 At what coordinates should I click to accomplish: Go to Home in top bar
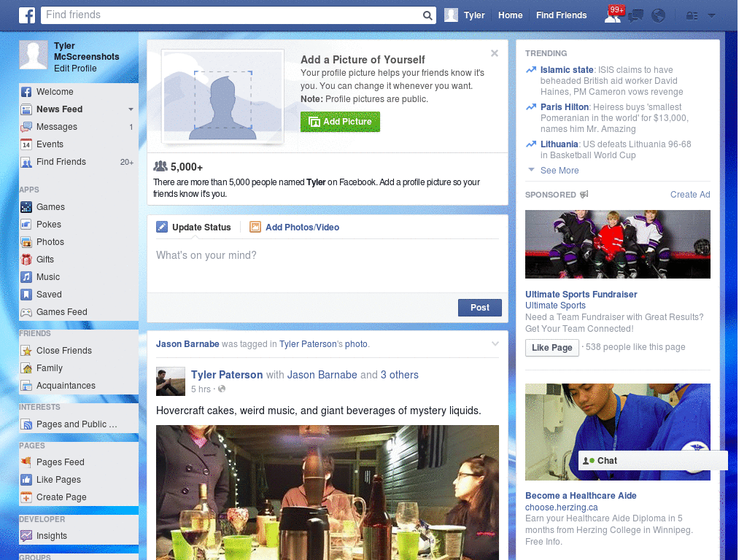510,15
